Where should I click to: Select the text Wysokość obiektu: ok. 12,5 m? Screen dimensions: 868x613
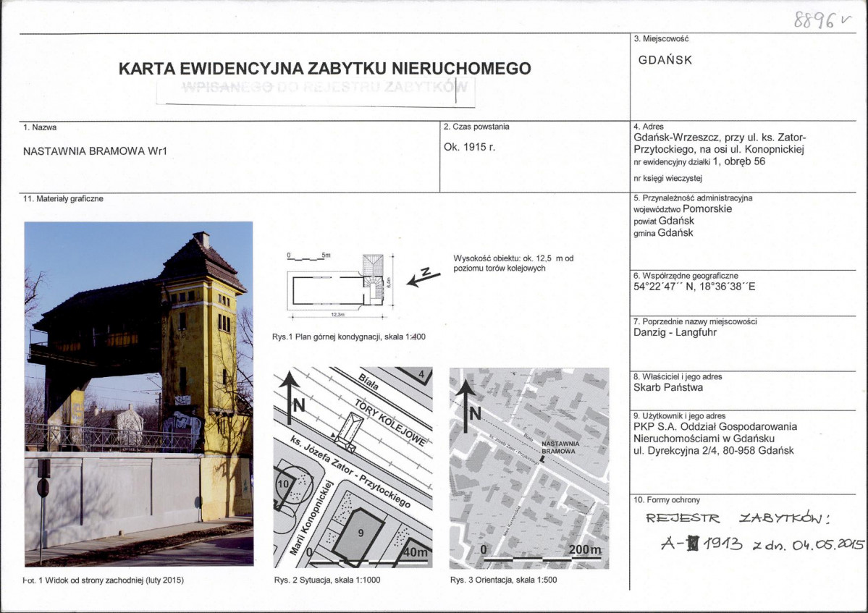(508, 258)
